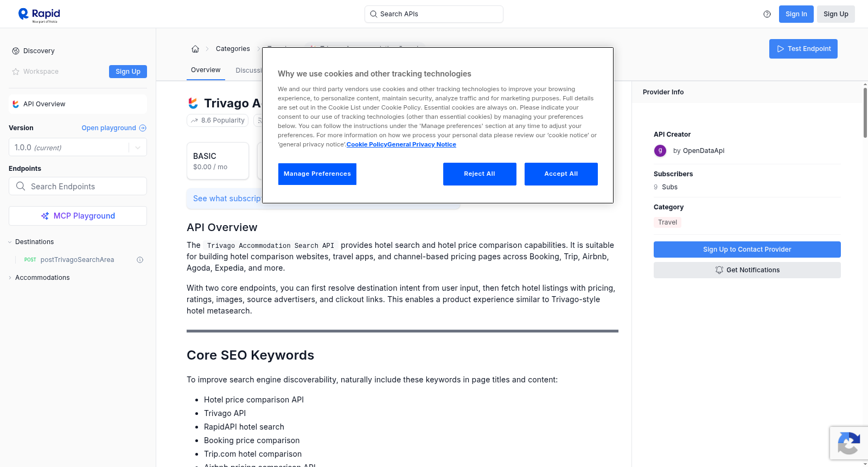Open the General Privacy Notice link
The height and width of the screenshot is (467, 868).
coord(422,144)
